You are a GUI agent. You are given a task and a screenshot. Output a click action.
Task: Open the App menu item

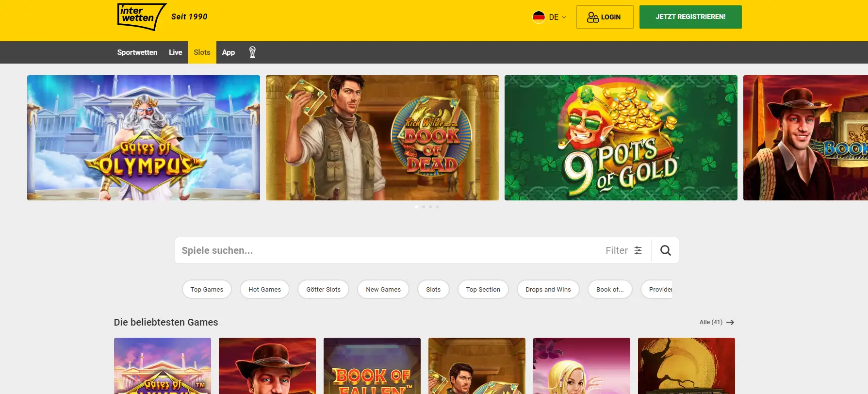tap(229, 52)
